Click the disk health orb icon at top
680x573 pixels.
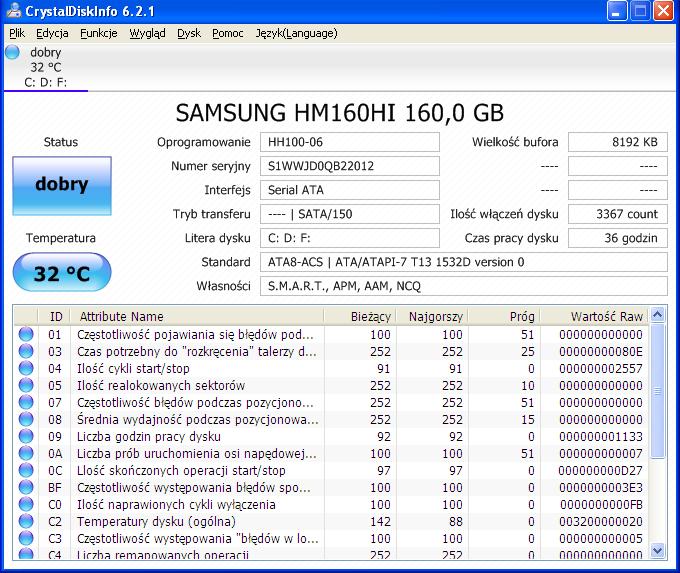(x=13, y=52)
